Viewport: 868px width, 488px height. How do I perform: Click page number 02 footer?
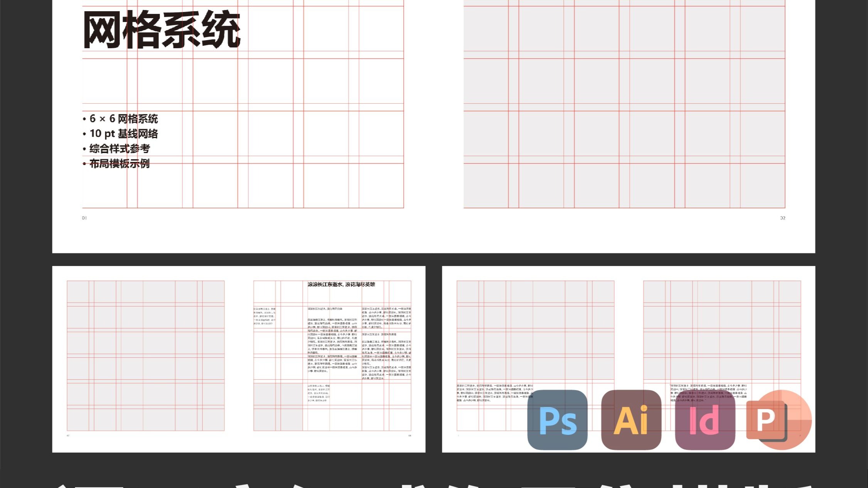[x=782, y=218]
